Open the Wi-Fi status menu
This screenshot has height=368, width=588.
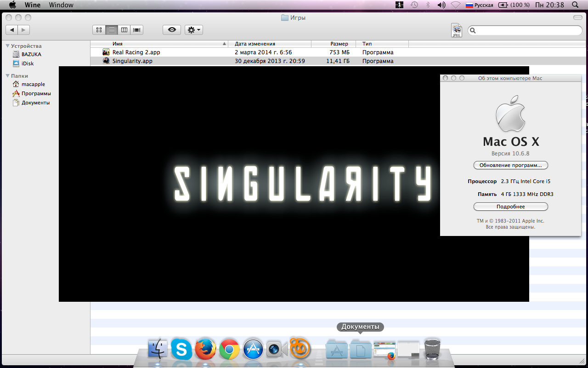pyautogui.click(x=455, y=5)
